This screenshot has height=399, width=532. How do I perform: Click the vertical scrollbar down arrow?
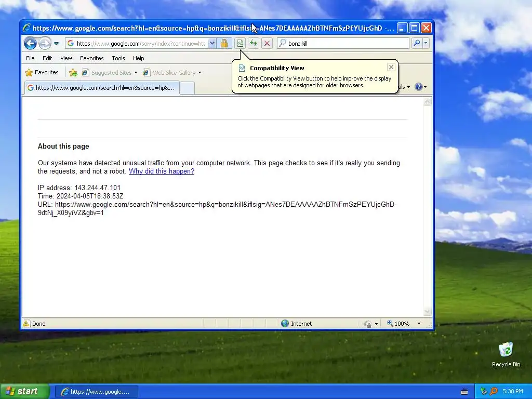tap(427, 311)
